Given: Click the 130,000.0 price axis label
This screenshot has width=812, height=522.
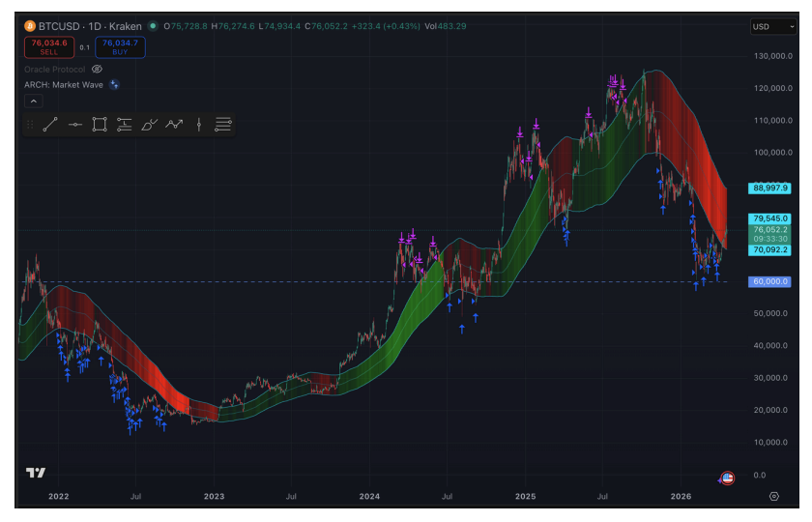Looking at the screenshot, I should pos(772,56).
